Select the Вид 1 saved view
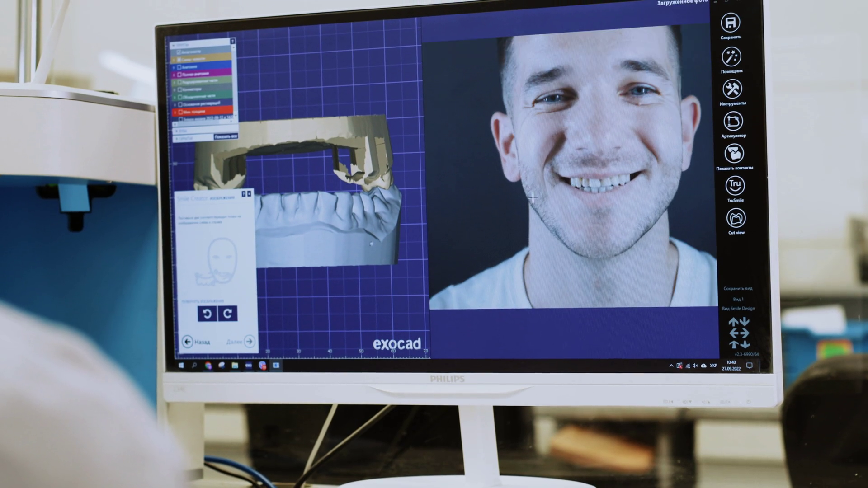868x488 pixels. pyautogui.click(x=738, y=299)
